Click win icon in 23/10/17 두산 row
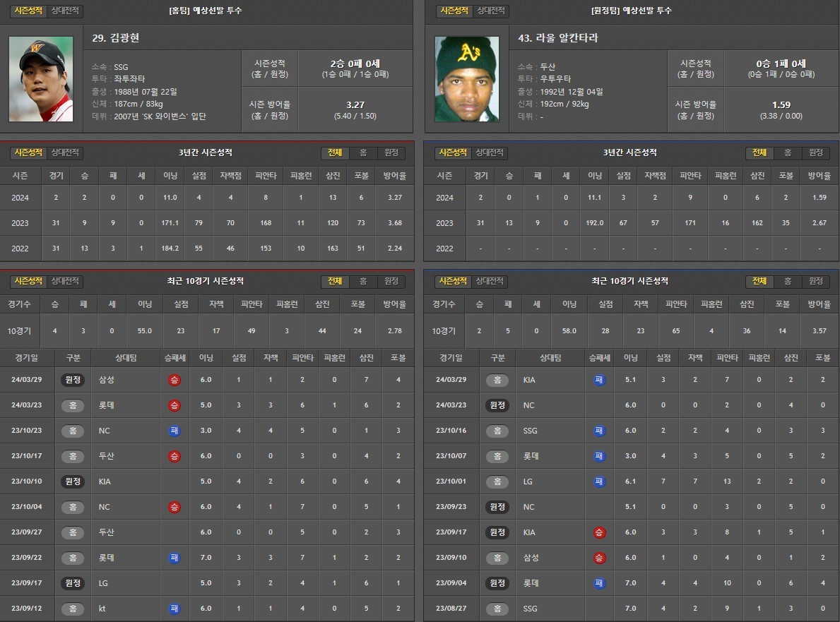 click(174, 457)
